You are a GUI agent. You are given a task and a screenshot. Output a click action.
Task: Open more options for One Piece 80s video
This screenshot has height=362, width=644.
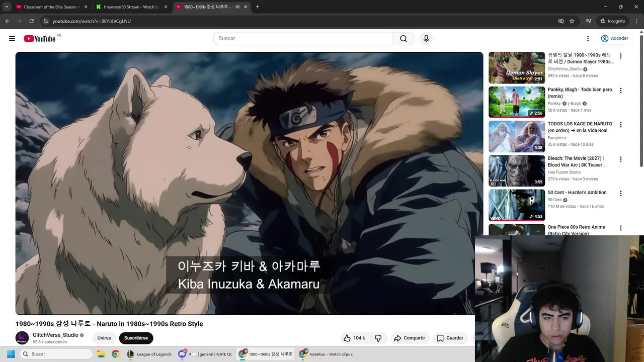[x=620, y=228]
